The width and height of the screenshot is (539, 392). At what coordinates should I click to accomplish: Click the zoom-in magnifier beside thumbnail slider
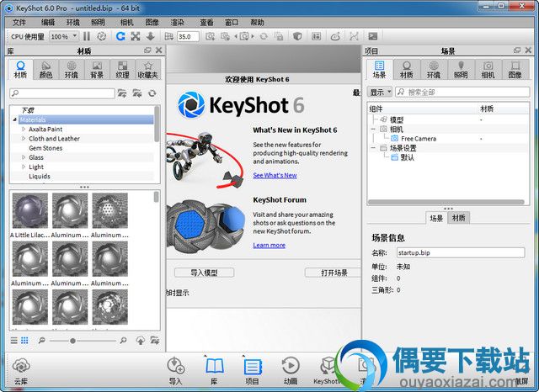(x=123, y=340)
